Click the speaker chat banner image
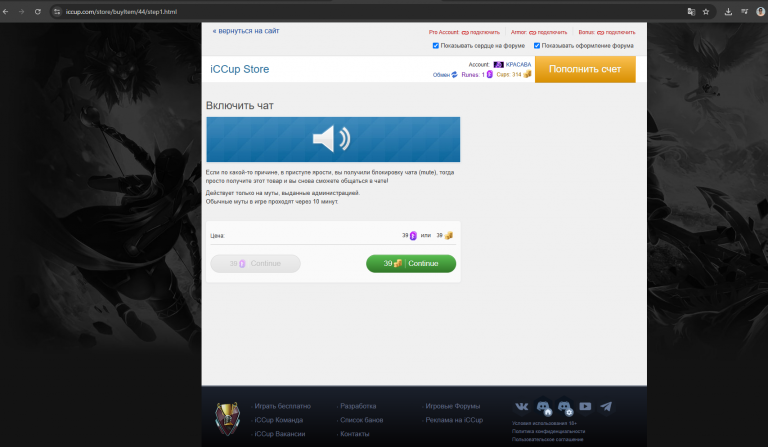The image size is (768, 447). point(333,139)
